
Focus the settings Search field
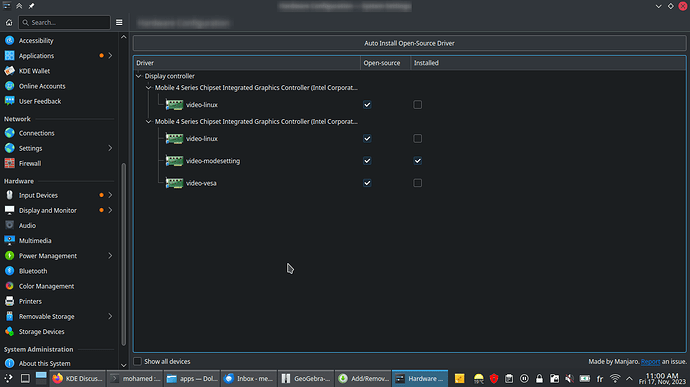(64, 22)
